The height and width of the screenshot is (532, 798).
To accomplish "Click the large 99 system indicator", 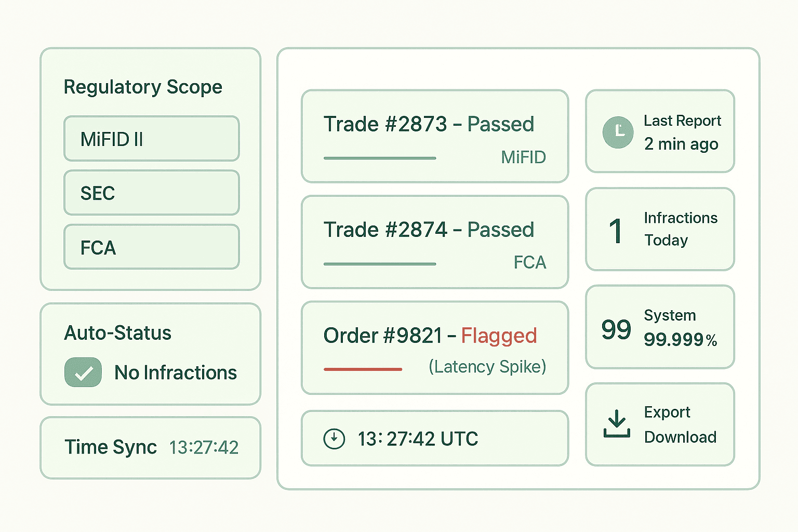I will tap(616, 329).
